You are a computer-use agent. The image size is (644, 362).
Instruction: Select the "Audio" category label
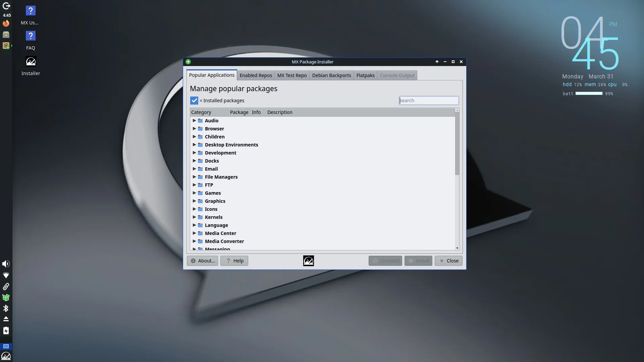point(212,121)
